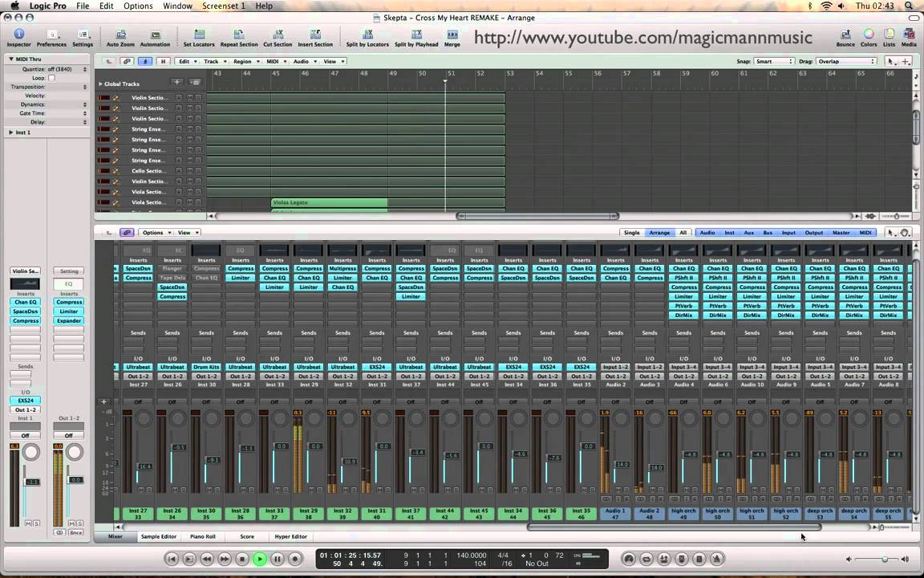The image size is (924, 578).
Task: Collapse the MIDI Thru inspector section
Action: click(x=10, y=59)
